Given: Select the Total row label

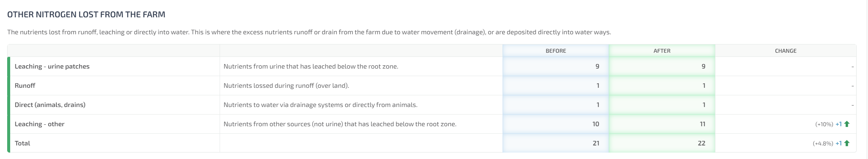Looking at the screenshot, I should click(x=22, y=143).
